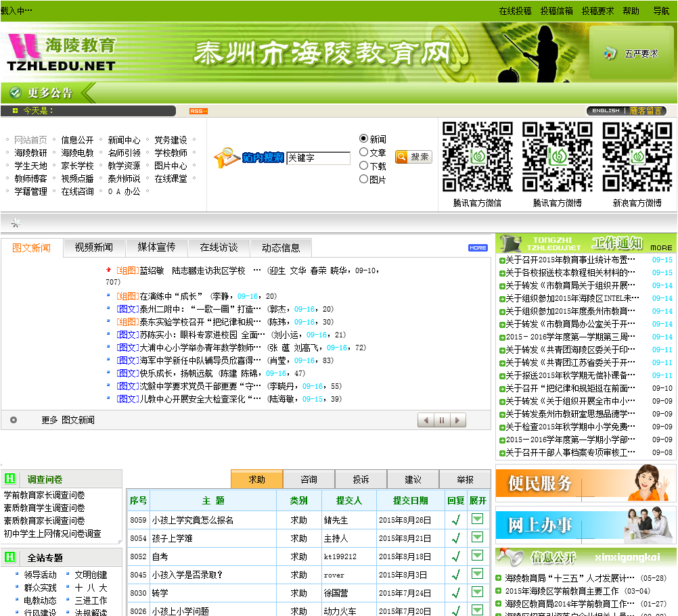Click the Tencent official WeChat QR code
678x616 pixels.
(x=477, y=157)
